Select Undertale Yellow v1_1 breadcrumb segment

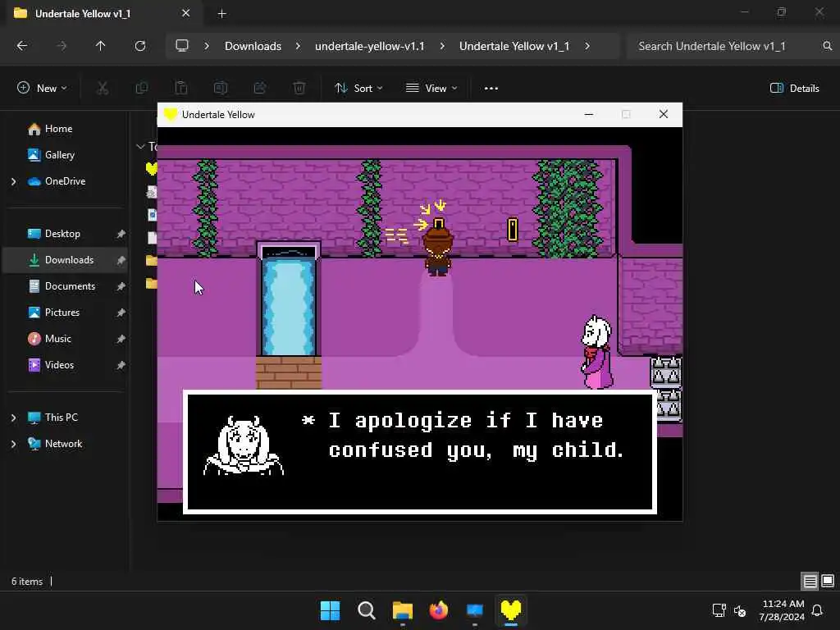pos(514,46)
